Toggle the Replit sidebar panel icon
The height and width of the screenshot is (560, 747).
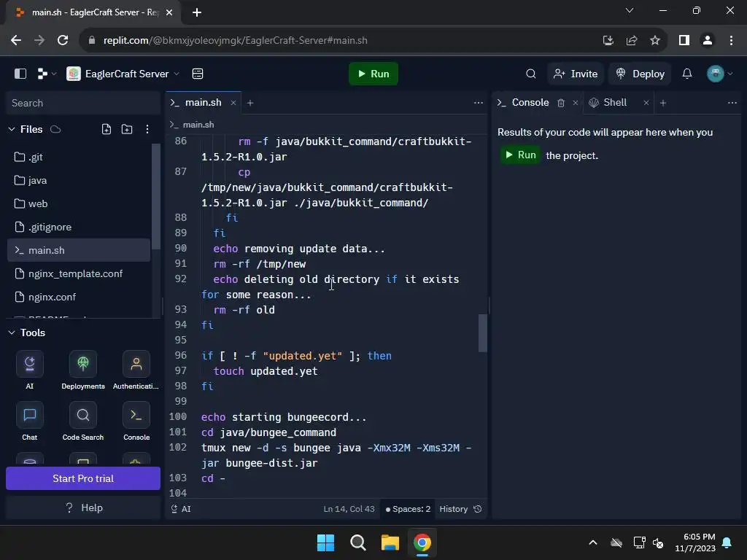tap(20, 74)
